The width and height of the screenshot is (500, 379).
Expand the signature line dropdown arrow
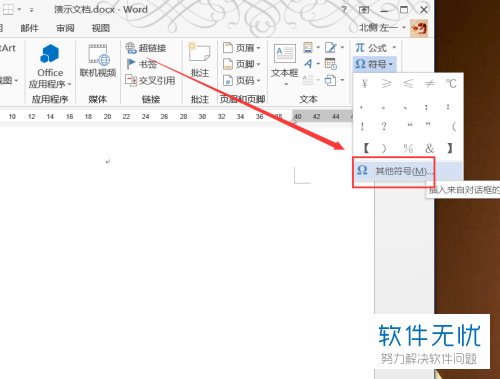click(x=342, y=48)
